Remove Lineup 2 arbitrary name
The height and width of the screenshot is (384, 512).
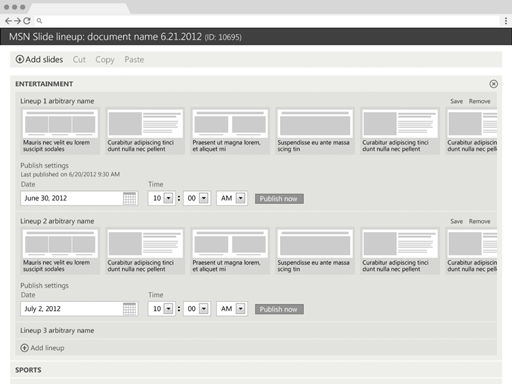pyautogui.click(x=479, y=221)
